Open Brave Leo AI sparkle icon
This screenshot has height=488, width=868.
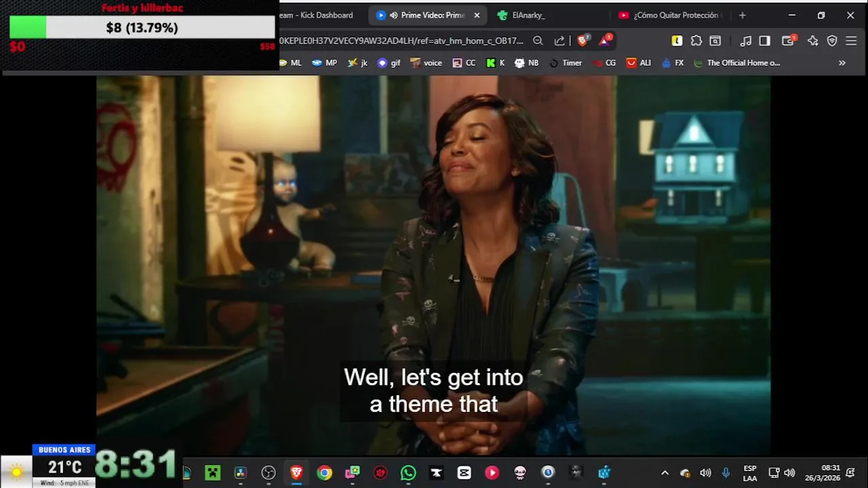pyautogui.click(x=812, y=41)
